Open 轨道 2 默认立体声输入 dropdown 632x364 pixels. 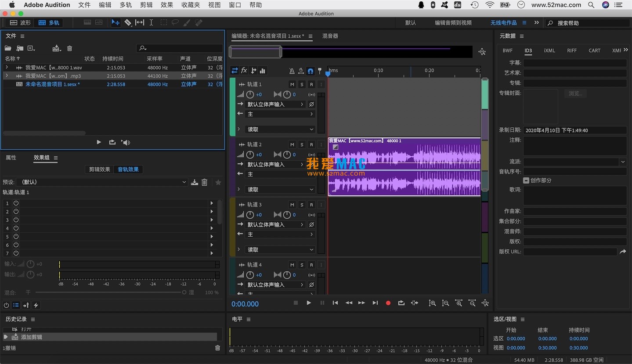pyautogui.click(x=275, y=165)
